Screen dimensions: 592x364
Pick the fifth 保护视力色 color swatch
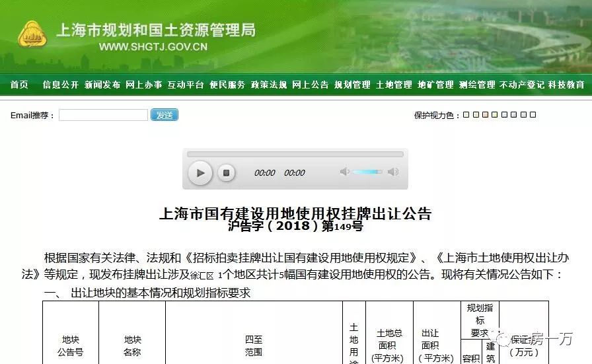pos(504,114)
